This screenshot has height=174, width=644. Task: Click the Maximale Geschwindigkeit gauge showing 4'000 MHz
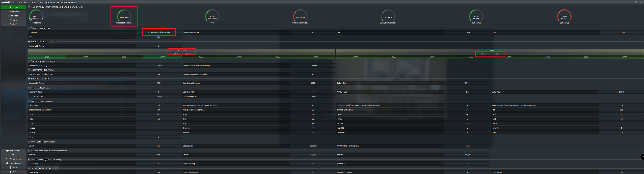pyautogui.click(x=124, y=17)
